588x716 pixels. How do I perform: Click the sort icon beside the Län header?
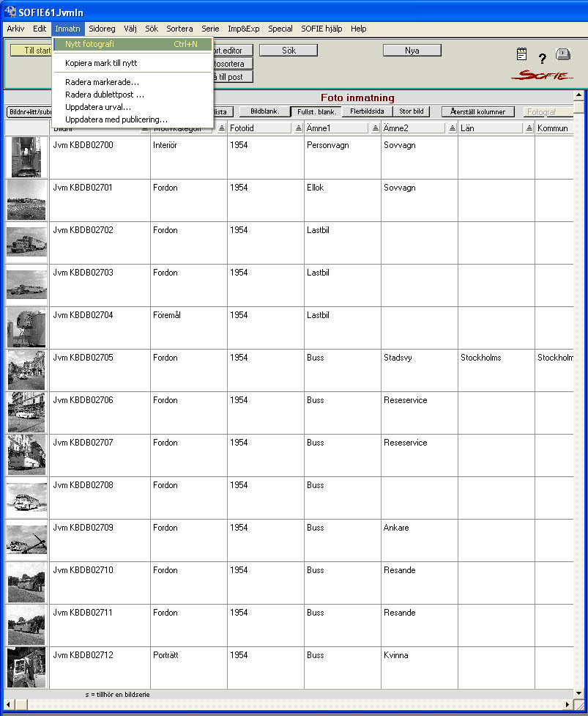tap(529, 128)
